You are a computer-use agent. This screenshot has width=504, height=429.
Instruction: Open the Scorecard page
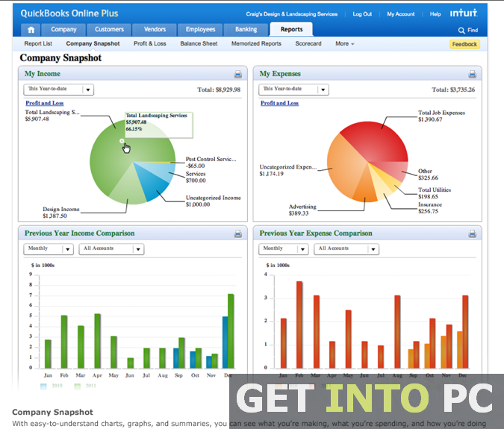308,44
